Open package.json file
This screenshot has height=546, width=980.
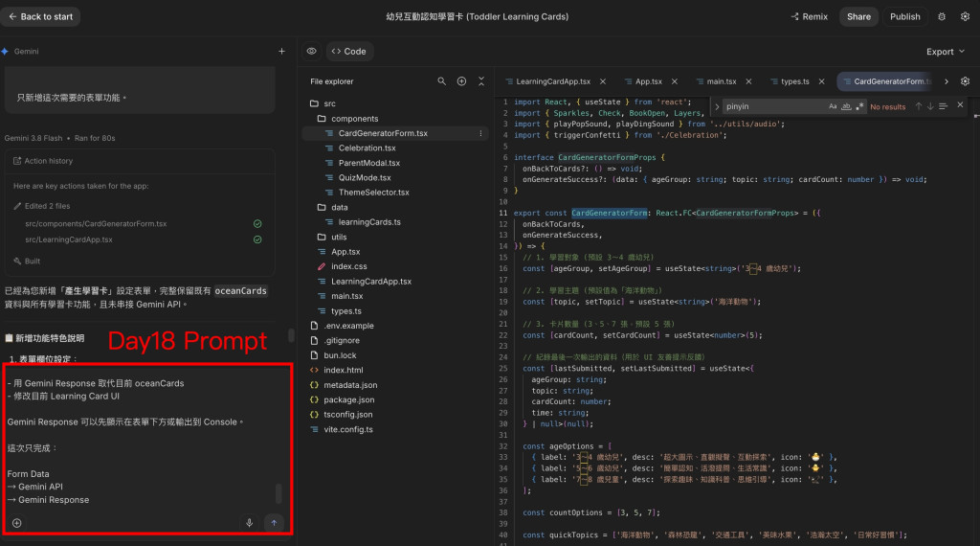(x=348, y=399)
